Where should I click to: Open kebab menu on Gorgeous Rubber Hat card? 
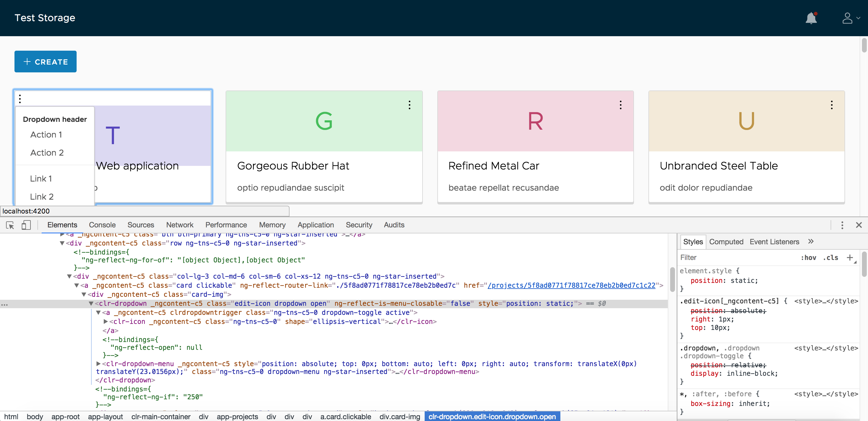tap(409, 105)
